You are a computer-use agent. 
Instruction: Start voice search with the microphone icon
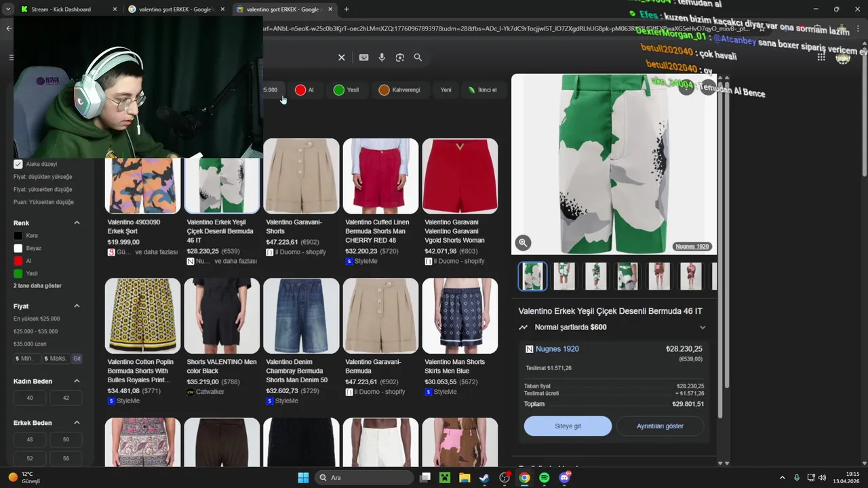tap(382, 58)
